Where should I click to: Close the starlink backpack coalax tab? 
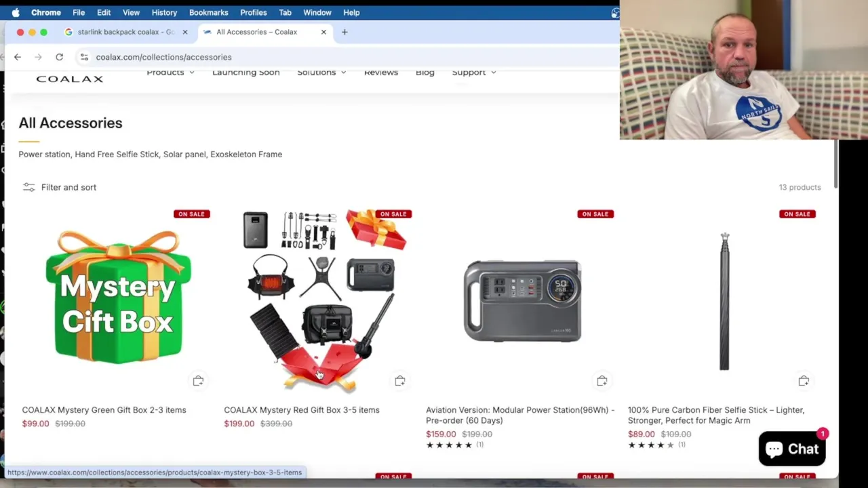click(185, 32)
